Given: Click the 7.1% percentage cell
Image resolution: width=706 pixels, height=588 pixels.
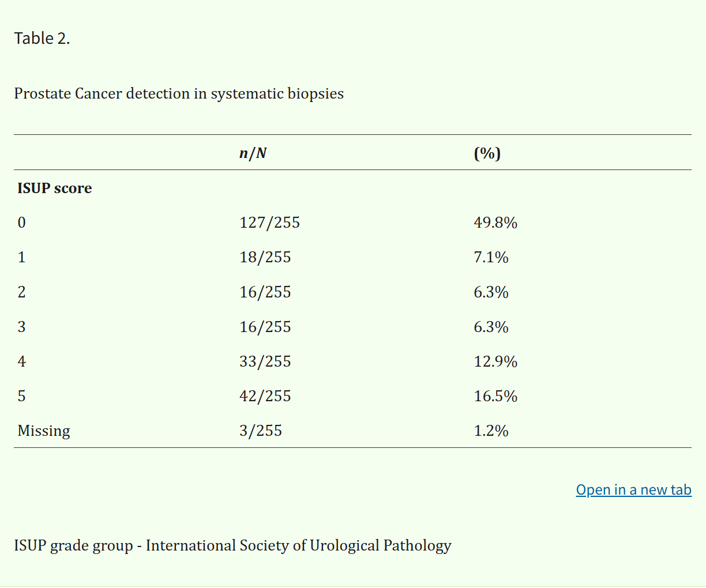Looking at the screenshot, I should pyautogui.click(x=491, y=257).
